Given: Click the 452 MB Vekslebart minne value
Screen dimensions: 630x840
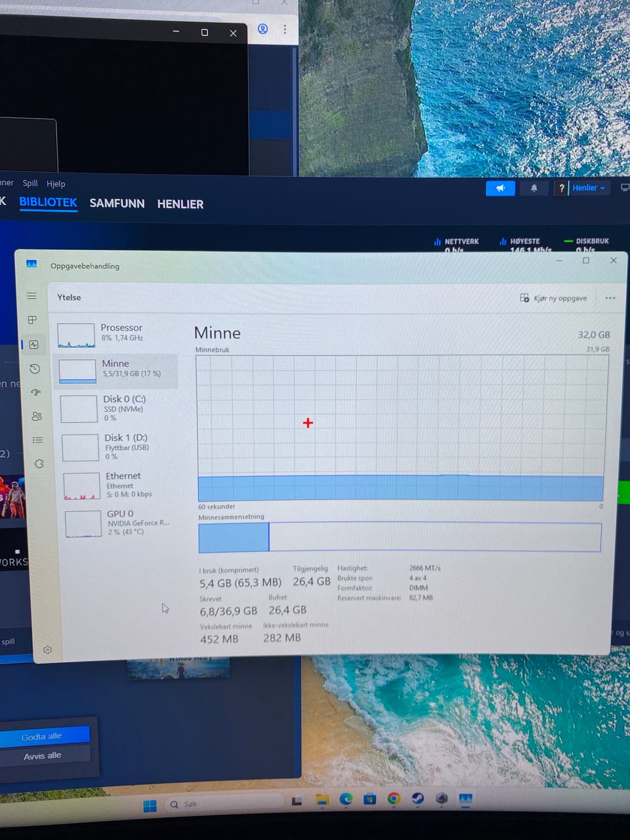Looking at the screenshot, I should [219, 639].
